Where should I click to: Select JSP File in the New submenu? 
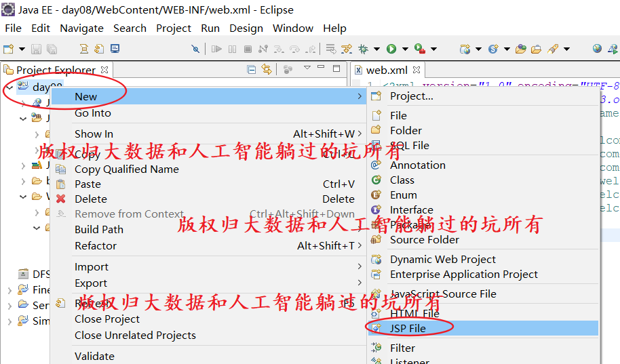483,329
